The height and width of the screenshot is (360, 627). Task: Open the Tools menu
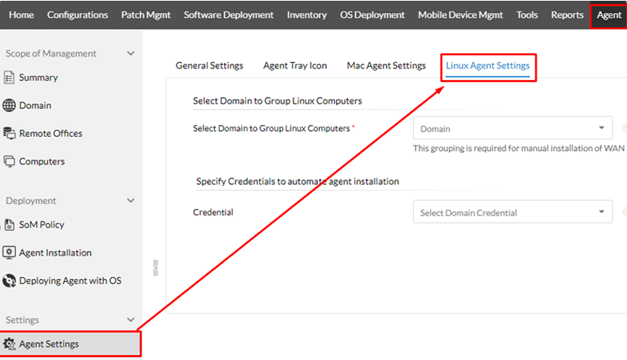pos(527,15)
